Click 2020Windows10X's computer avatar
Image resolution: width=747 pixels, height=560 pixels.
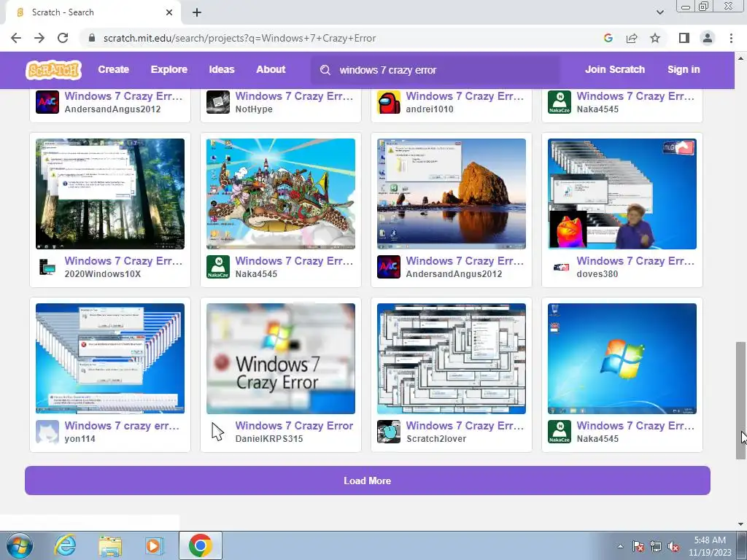(x=47, y=267)
